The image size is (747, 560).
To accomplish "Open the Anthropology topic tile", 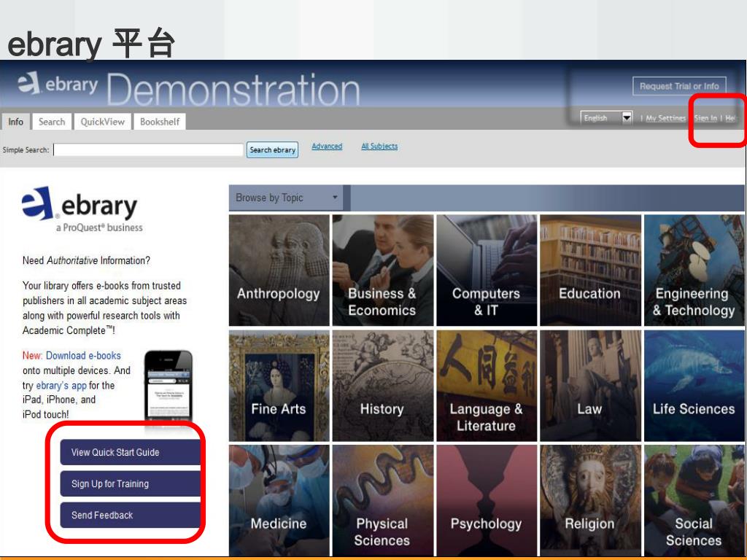I will [x=279, y=270].
